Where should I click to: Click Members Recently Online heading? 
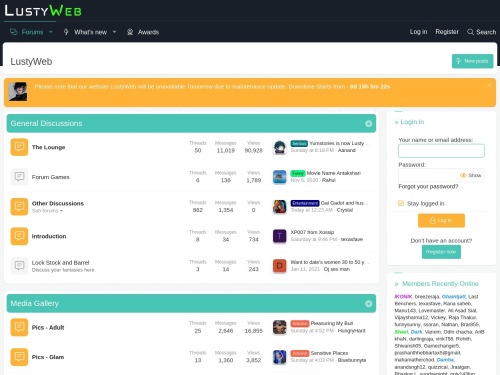coord(440,283)
